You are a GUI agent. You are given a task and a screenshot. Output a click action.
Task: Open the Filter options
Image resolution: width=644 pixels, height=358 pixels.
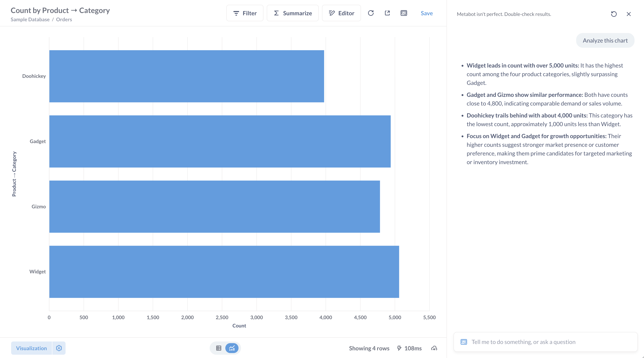coord(245,13)
